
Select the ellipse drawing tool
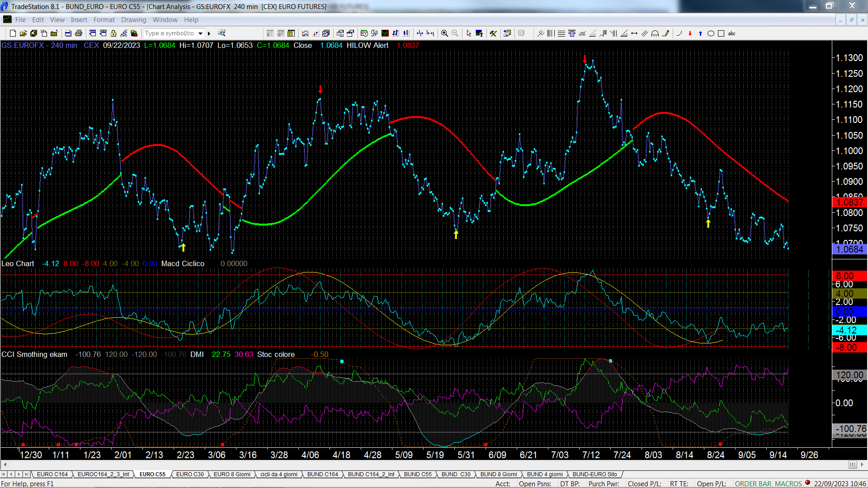click(711, 33)
